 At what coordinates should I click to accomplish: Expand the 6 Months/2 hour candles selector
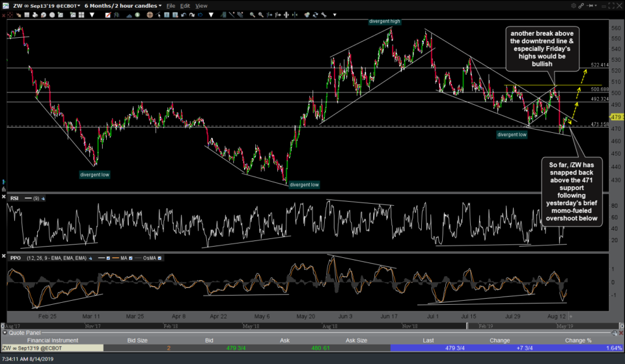click(x=122, y=5)
